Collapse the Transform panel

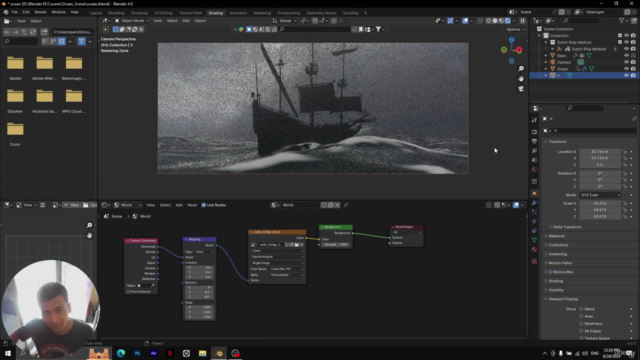[558, 142]
